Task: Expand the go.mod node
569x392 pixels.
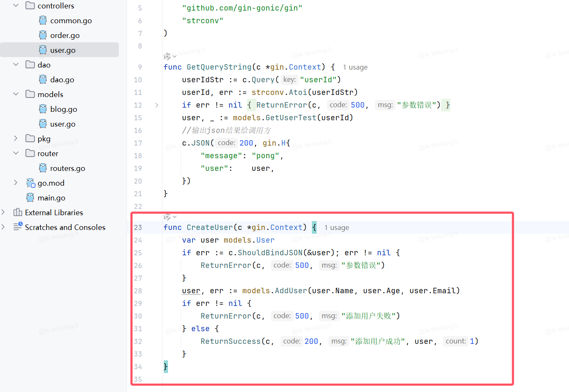Action: click(16, 183)
